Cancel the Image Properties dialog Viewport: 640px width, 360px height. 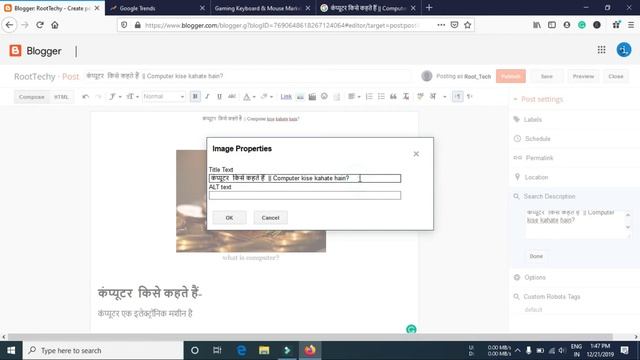click(x=270, y=218)
